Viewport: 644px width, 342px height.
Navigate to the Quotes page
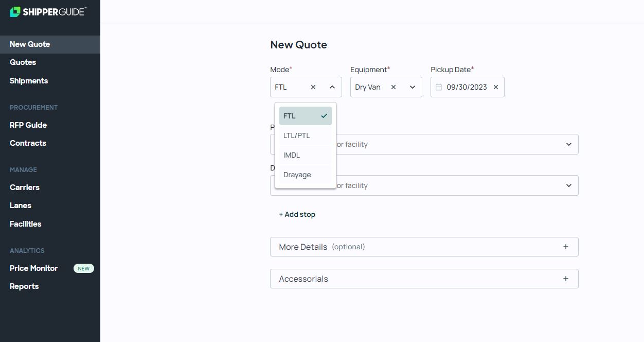pos(23,62)
